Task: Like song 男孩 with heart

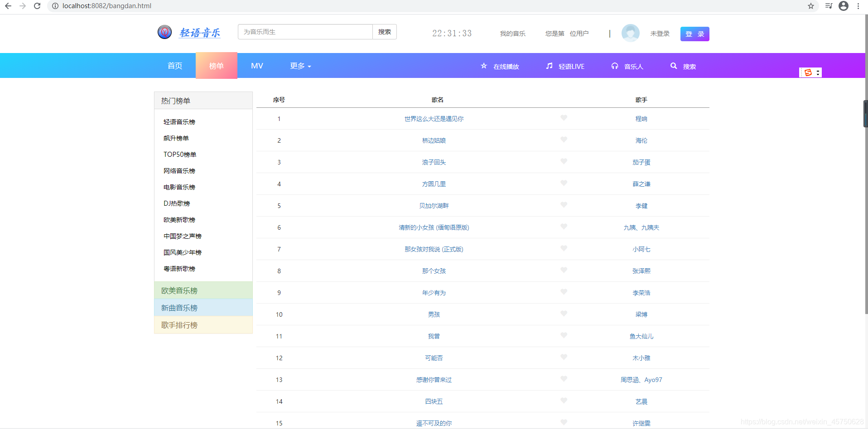Action: click(564, 314)
